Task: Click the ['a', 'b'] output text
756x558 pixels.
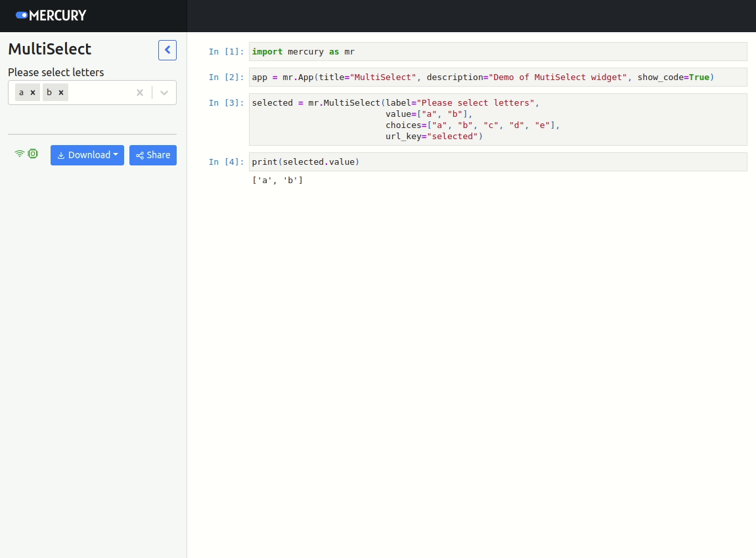Action: pyautogui.click(x=278, y=180)
